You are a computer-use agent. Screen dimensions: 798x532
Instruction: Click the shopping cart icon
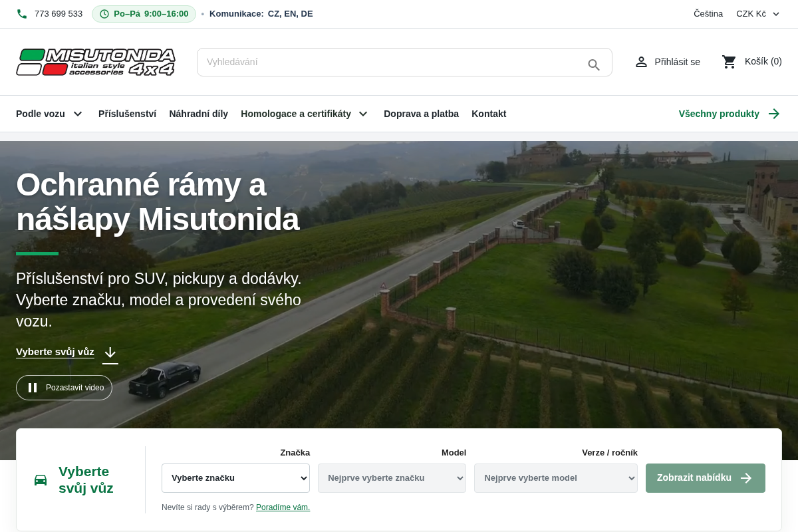(730, 62)
